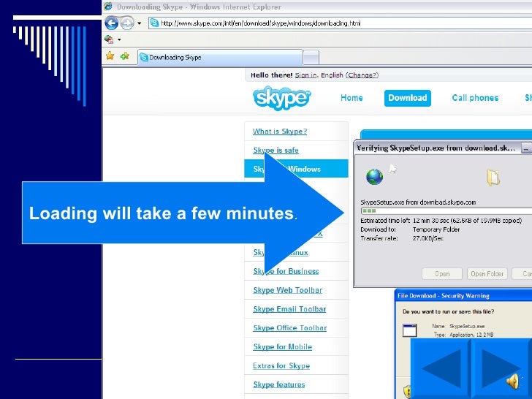
Task: Click the next slide right arrow button
Action: [x=501, y=368]
